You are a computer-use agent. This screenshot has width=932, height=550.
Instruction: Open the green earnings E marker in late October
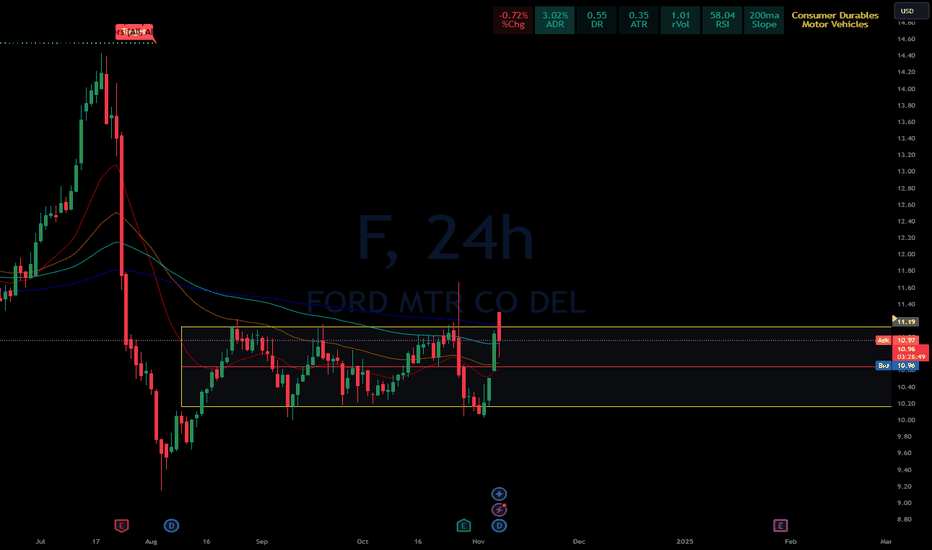coord(464,526)
